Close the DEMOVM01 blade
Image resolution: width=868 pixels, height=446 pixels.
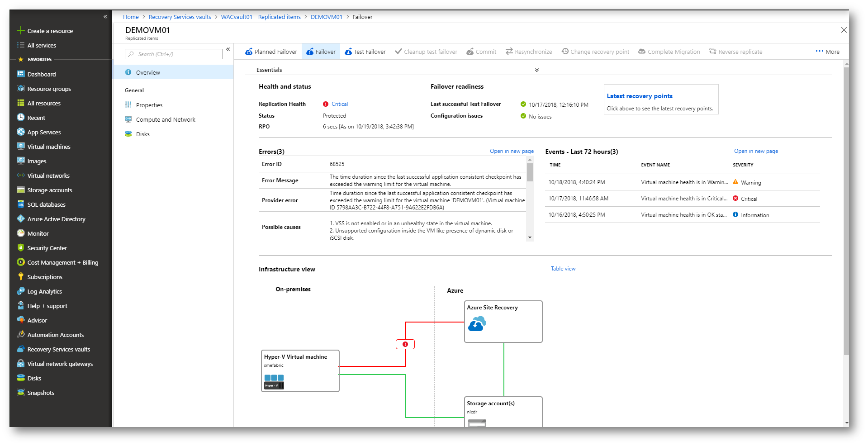pyautogui.click(x=844, y=30)
